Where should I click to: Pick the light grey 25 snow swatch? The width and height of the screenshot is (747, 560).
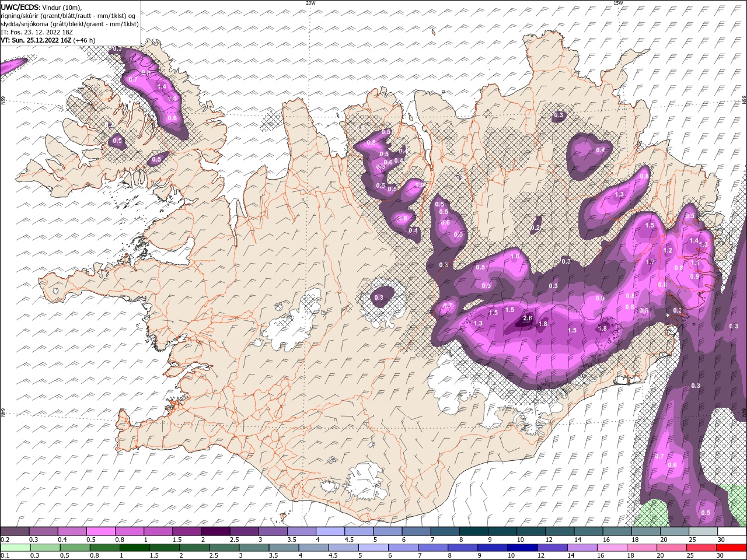point(703,531)
